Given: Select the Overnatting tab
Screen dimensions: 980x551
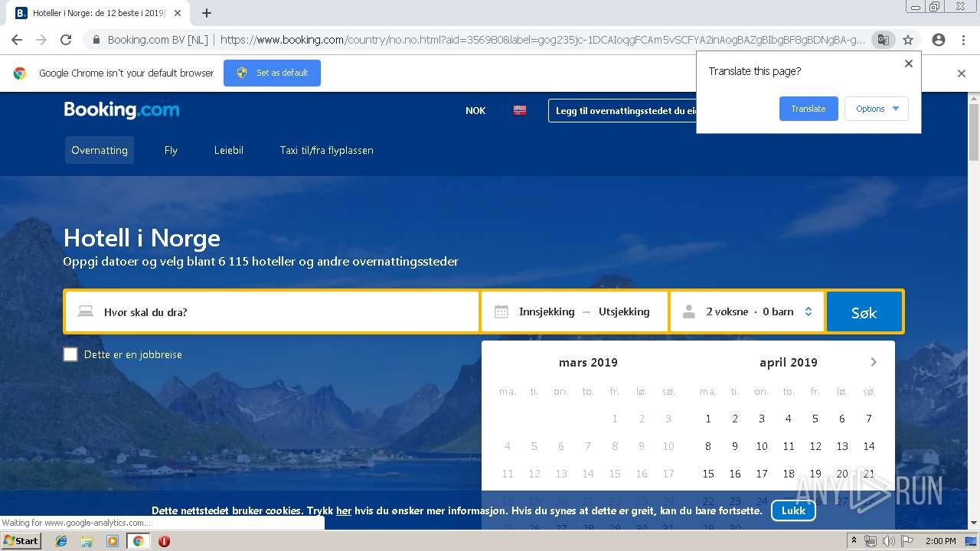Looking at the screenshot, I should point(100,150).
